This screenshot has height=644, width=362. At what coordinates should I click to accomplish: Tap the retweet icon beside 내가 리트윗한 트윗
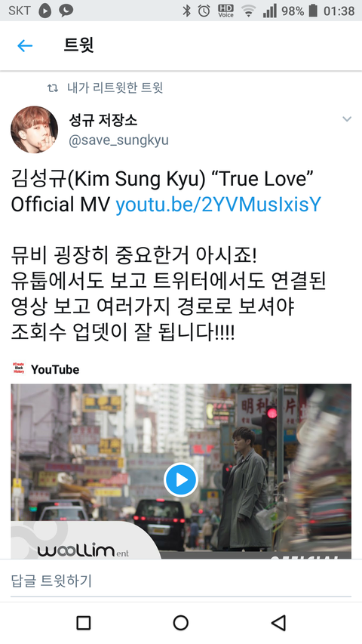click(x=53, y=88)
